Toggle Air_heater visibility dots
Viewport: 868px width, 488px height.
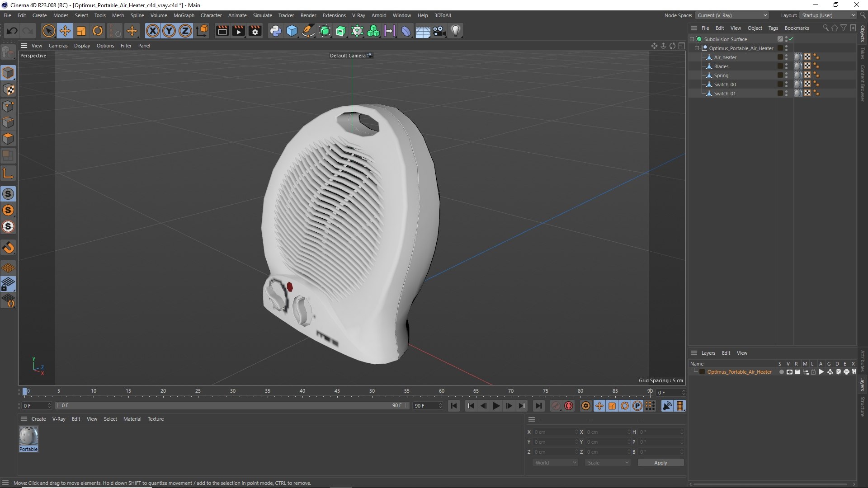tap(786, 57)
